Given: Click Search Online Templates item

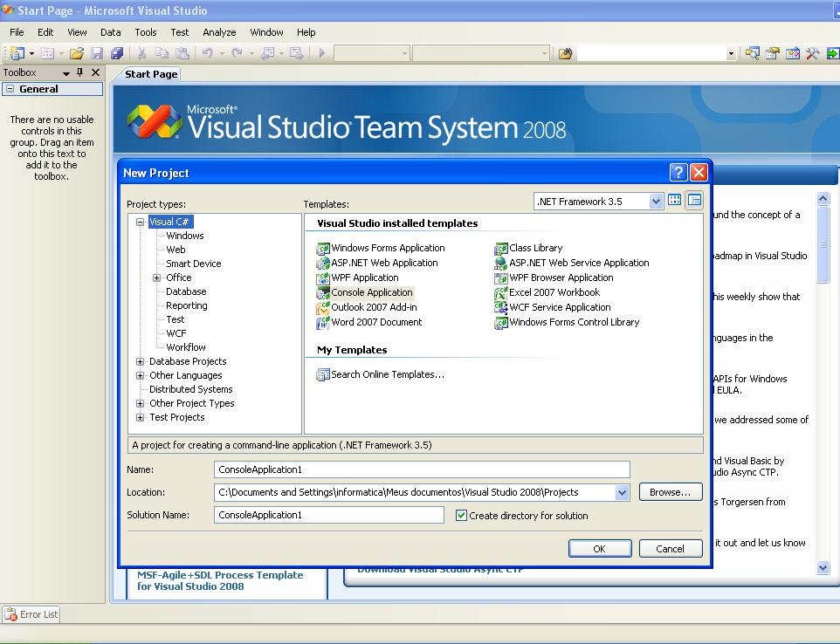Looking at the screenshot, I should (381, 374).
